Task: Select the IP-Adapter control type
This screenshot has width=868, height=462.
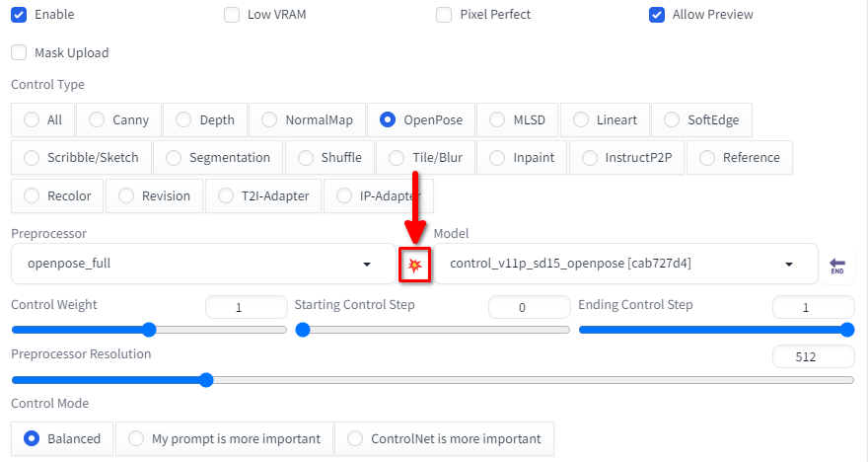Action: coord(379,195)
